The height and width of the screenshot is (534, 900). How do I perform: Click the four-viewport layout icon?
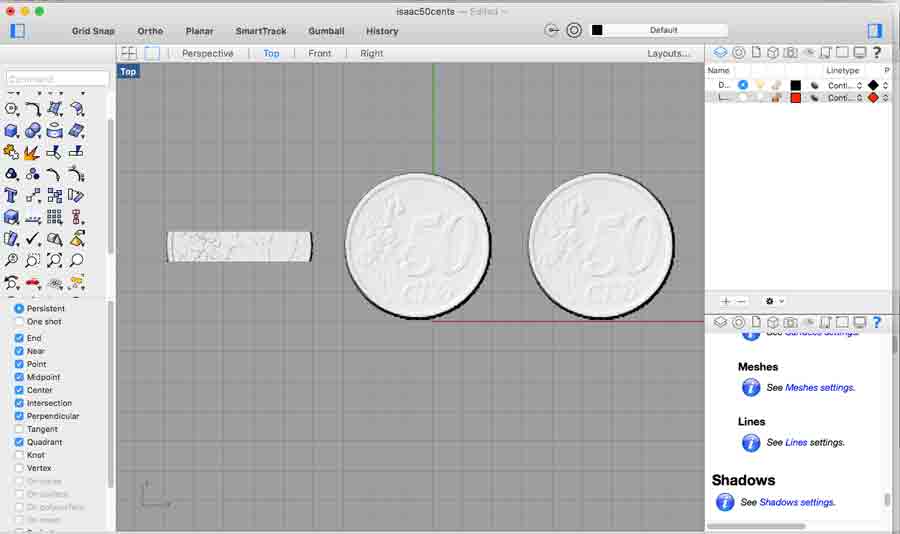click(x=129, y=53)
